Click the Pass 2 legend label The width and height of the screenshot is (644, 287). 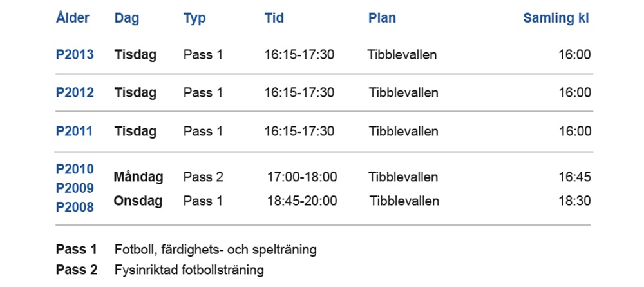(77, 270)
